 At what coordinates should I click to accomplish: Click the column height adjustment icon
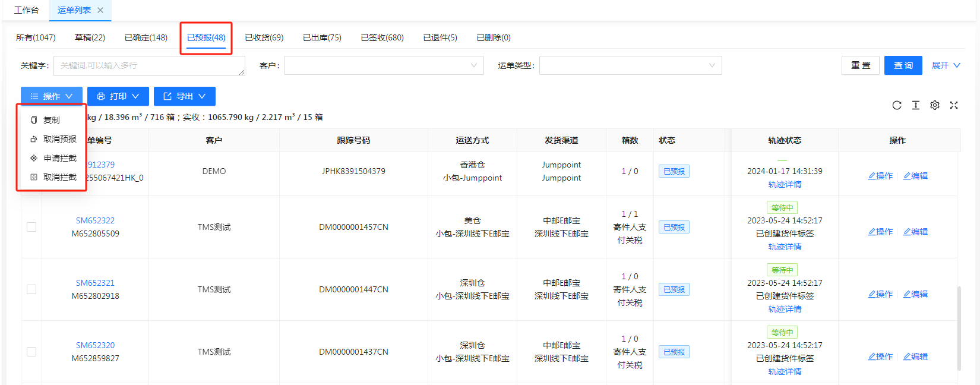click(916, 105)
